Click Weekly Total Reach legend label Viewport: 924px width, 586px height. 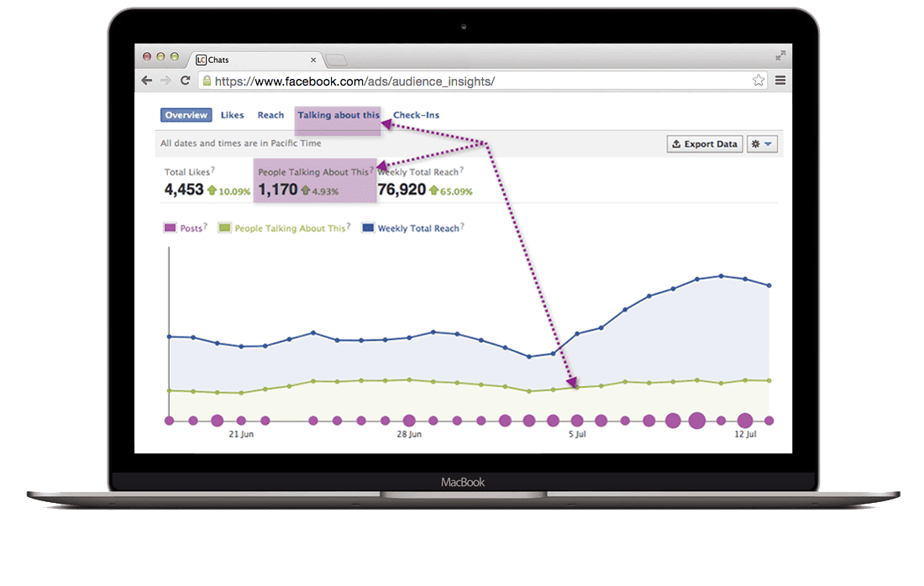pyautogui.click(x=418, y=228)
